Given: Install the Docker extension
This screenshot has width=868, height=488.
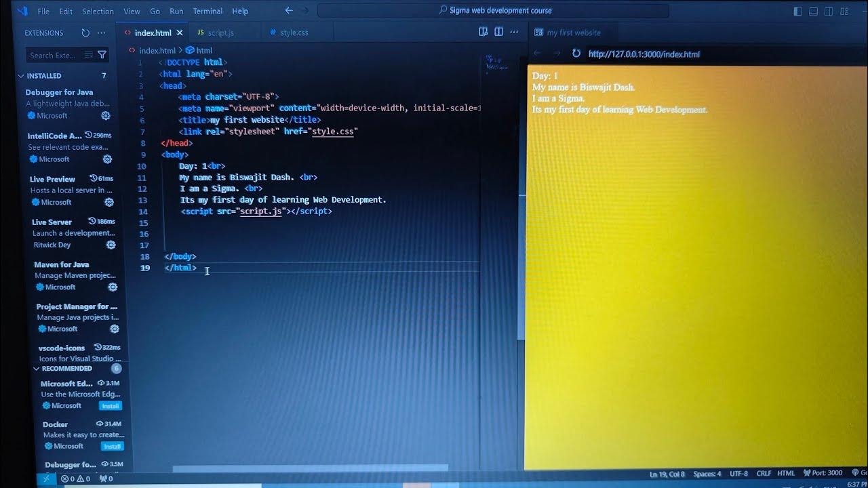Looking at the screenshot, I should (x=113, y=447).
